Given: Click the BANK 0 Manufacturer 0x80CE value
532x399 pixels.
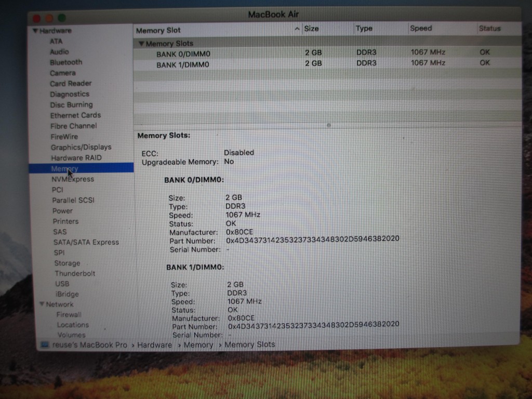Looking at the screenshot, I should [240, 232].
